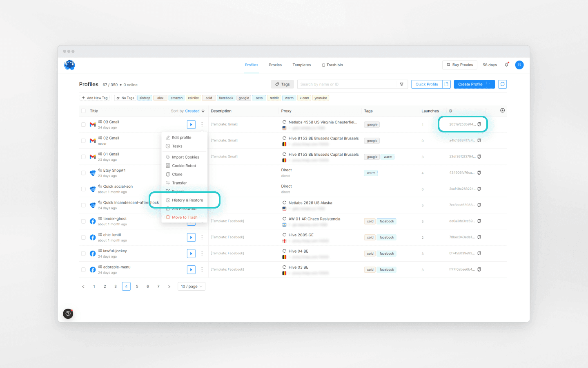
Task: Check the adorable-menu row checkbox
Action: (83, 270)
